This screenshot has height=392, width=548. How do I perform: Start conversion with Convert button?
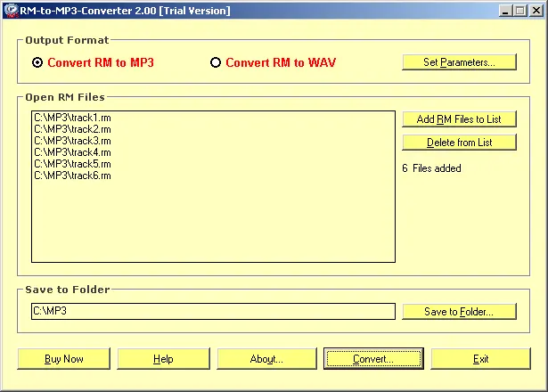(373, 359)
